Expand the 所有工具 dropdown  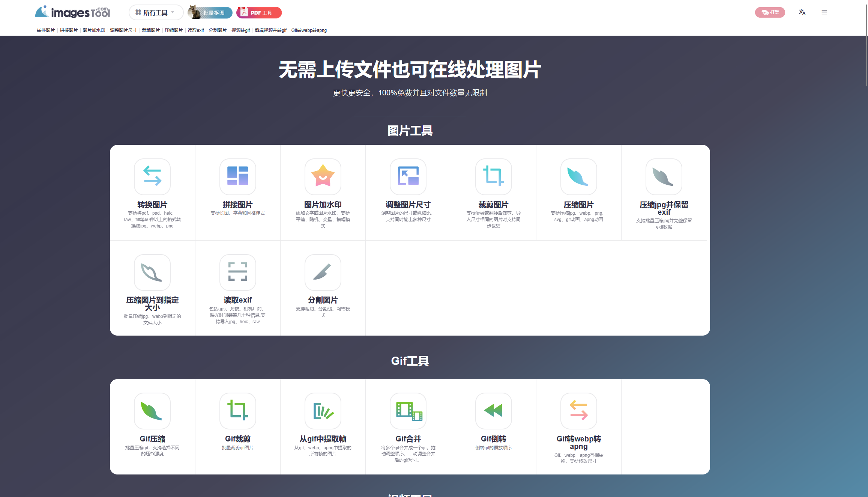click(x=155, y=13)
